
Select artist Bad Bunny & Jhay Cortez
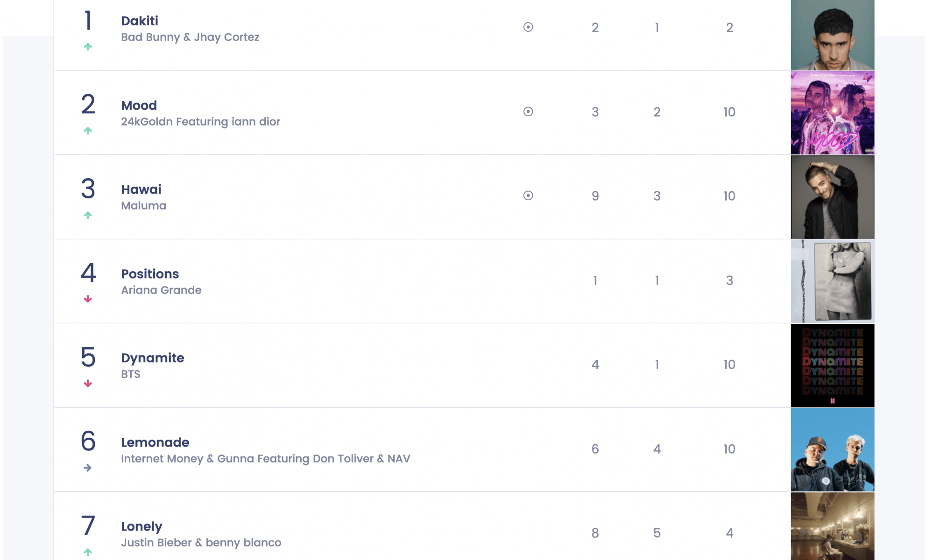coord(190,37)
